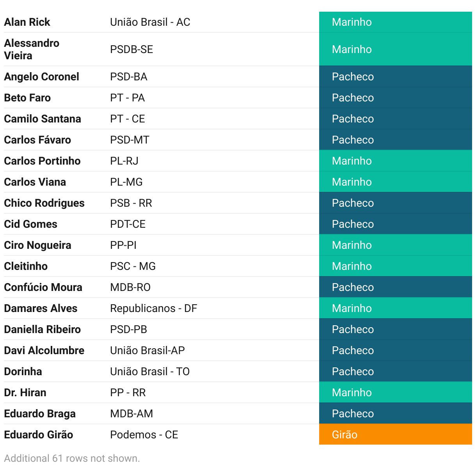Select Dr. Hiran in the table
Image resolution: width=476 pixels, height=468 pixels.
pos(25,393)
